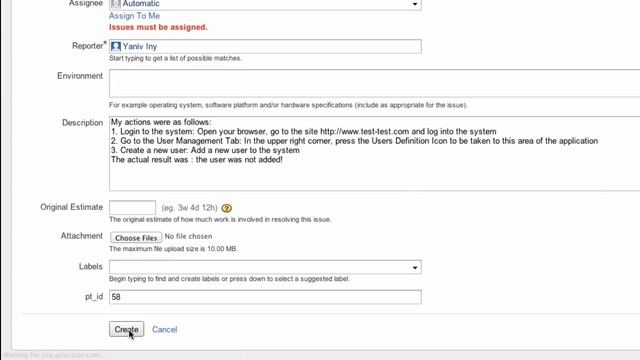Click 'The actual result was' description line
Viewport: 640px width, 360px height.
[197, 160]
